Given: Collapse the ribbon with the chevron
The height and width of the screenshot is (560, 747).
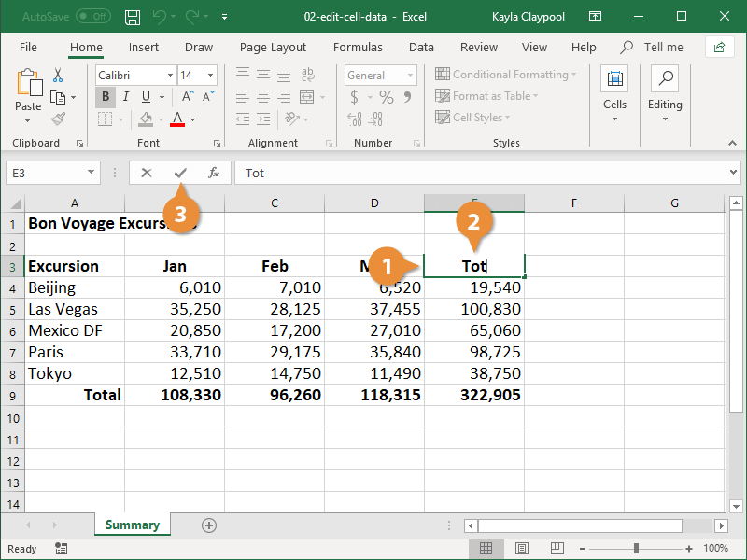Looking at the screenshot, I should pyautogui.click(x=732, y=144).
